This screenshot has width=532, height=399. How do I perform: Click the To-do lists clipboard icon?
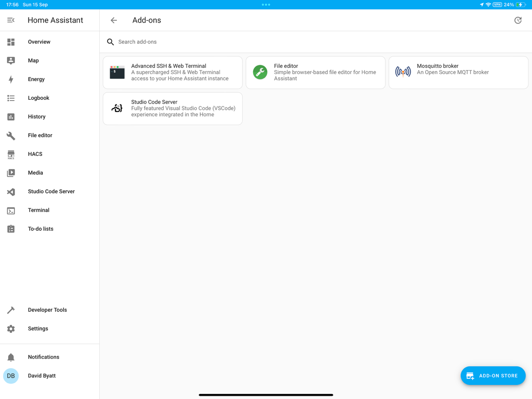[11, 229]
